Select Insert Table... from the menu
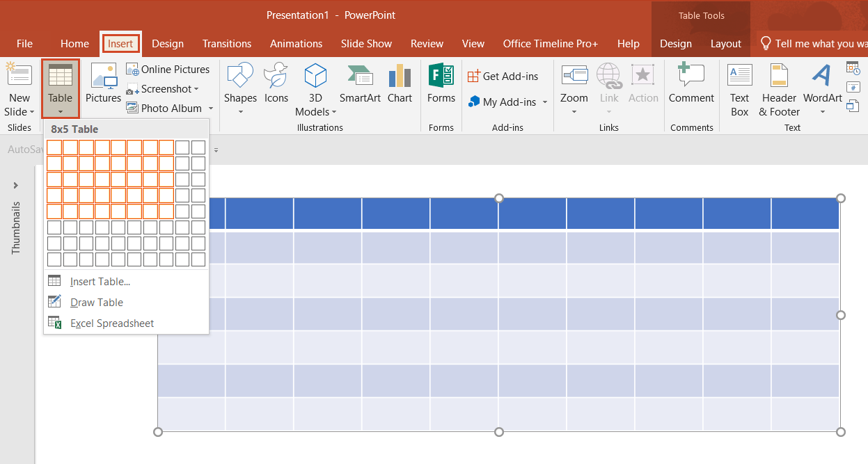 (x=98, y=281)
